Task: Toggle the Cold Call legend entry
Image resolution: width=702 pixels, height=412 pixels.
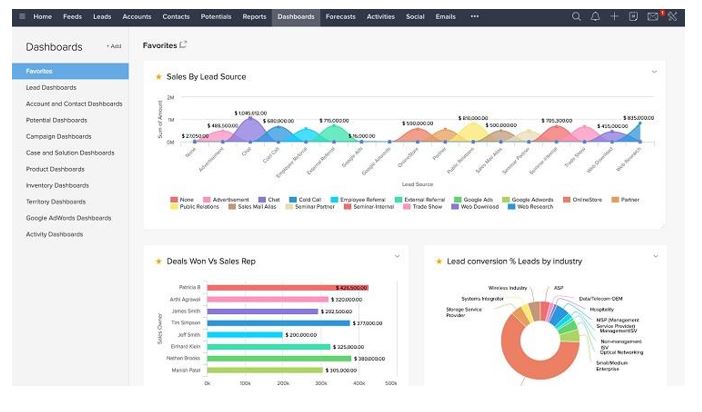Action: coord(305,200)
